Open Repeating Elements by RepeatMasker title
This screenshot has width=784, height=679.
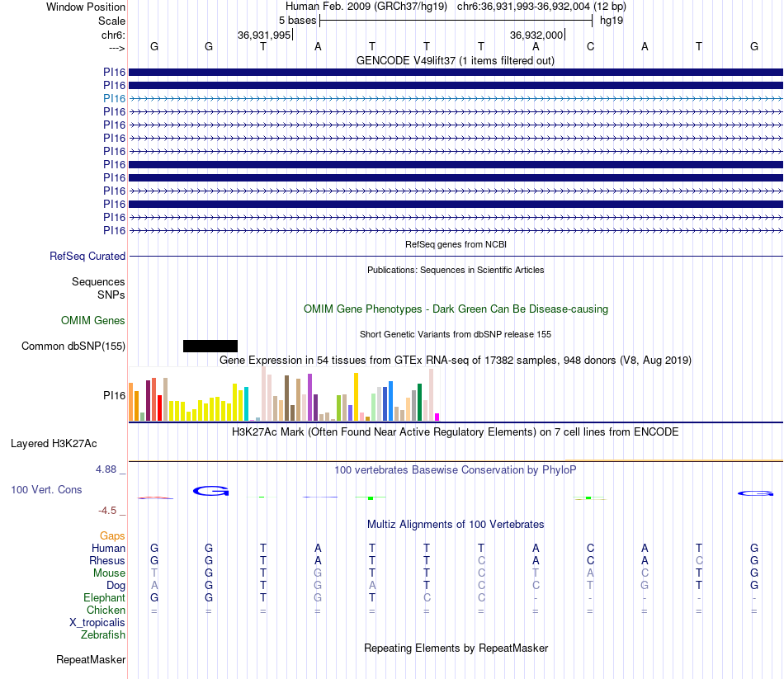[x=456, y=648]
